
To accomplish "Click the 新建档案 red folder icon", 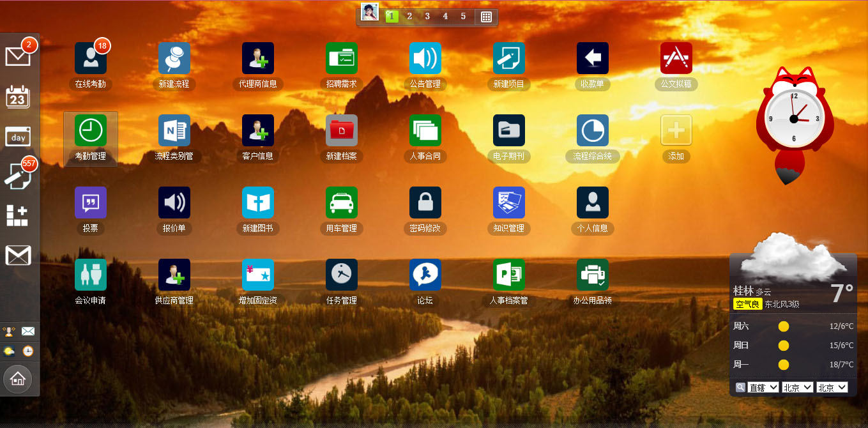I will click(342, 130).
